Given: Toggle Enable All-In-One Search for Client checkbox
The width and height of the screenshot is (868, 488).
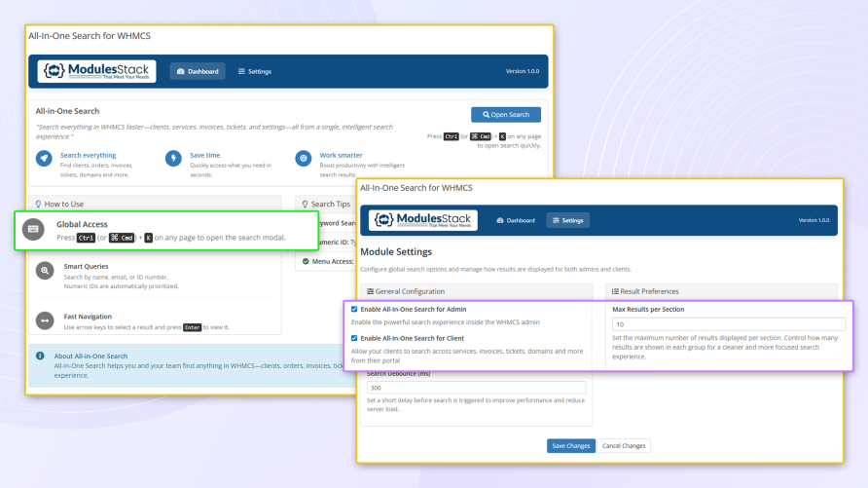Looking at the screenshot, I should (354, 338).
